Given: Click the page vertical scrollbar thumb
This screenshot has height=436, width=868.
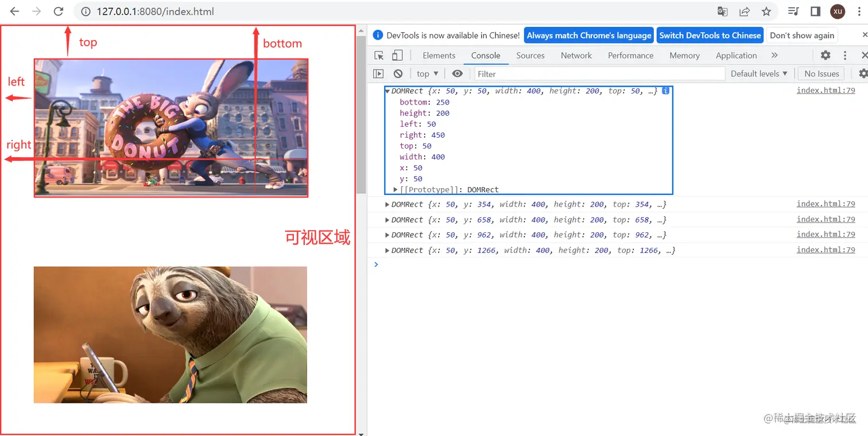Looking at the screenshot, I should (x=361, y=115).
